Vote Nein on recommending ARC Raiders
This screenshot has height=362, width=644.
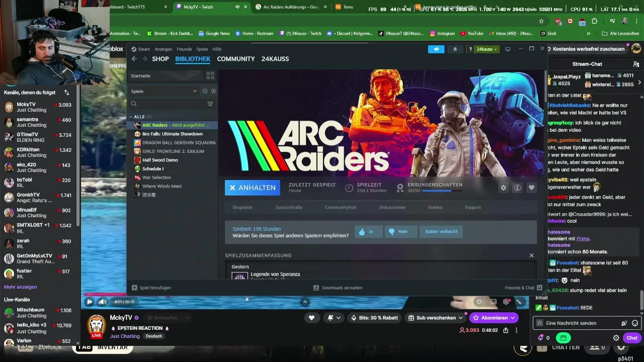401,231
